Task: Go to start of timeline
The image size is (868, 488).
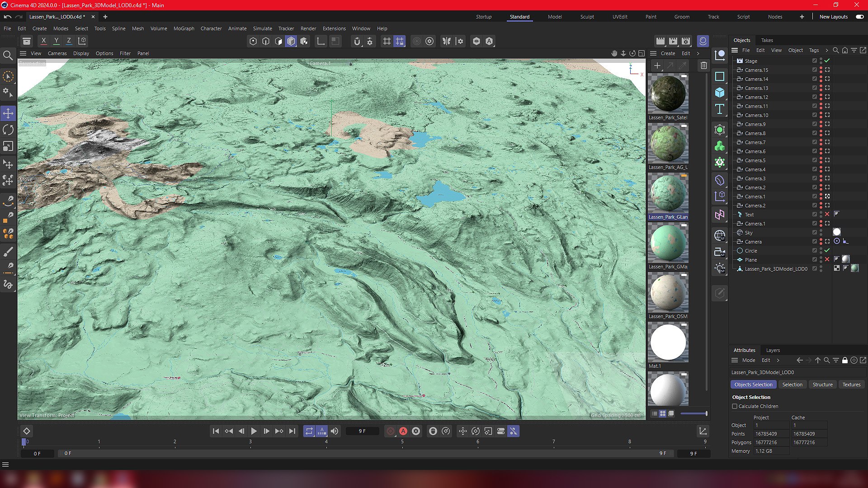Action: [216, 431]
